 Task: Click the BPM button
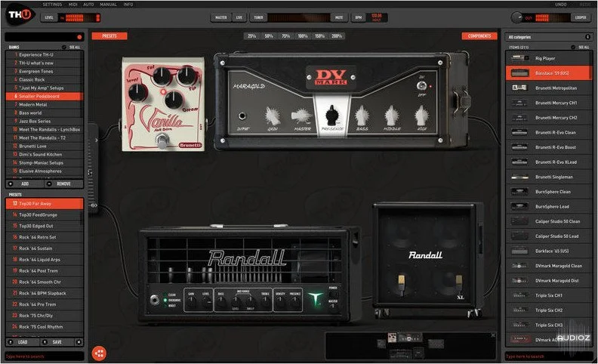pos(359,17)
